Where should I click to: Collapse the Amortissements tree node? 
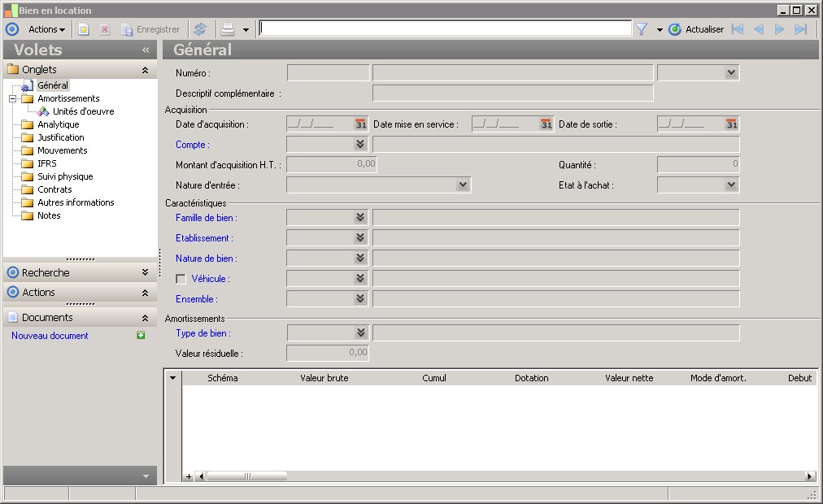[x=12, y=98]
